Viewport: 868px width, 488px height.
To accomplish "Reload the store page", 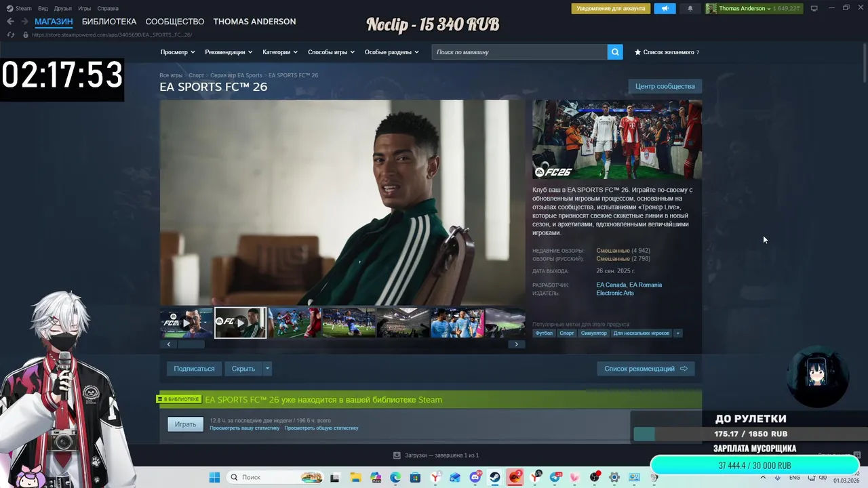I will pos(10,35).
